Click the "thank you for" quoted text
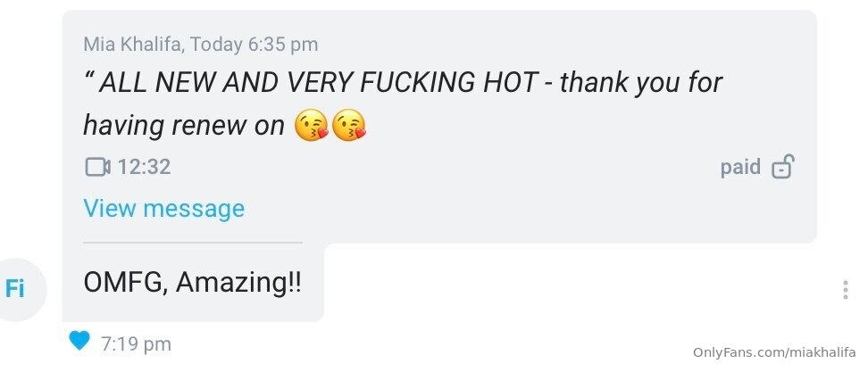 click(640, 83)
